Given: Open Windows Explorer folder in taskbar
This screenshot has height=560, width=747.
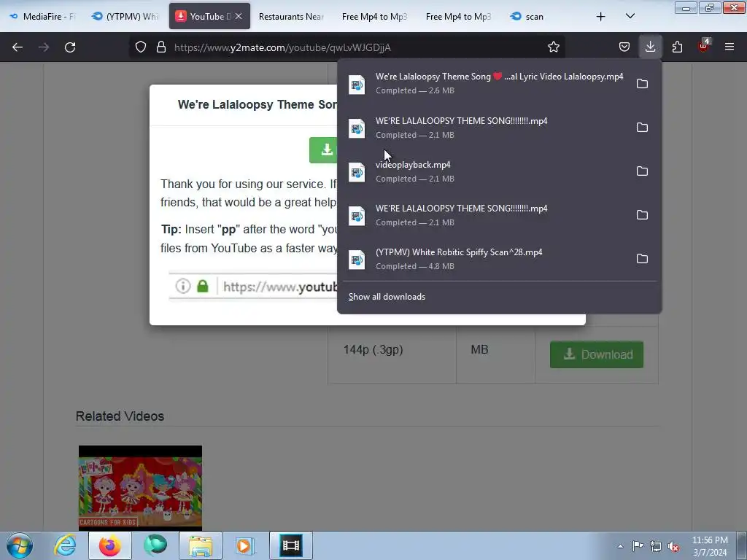Looking at the screenshot, I should pos(201,545).
